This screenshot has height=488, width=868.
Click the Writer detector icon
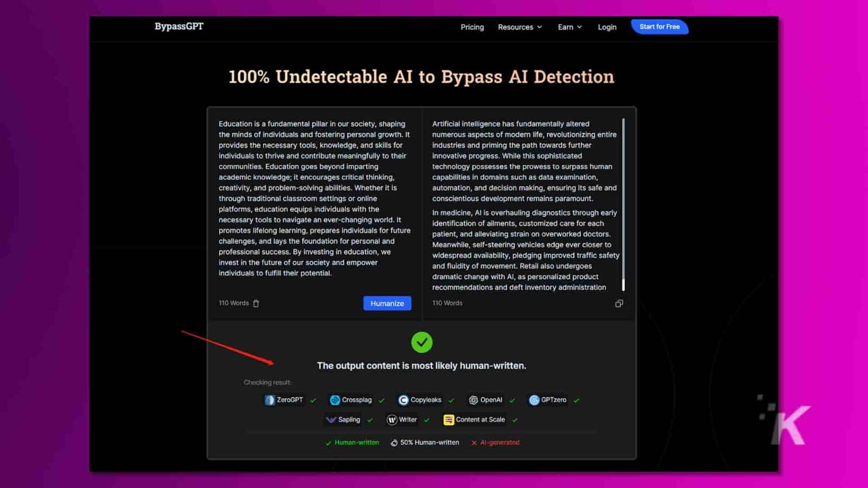(392, 420)
